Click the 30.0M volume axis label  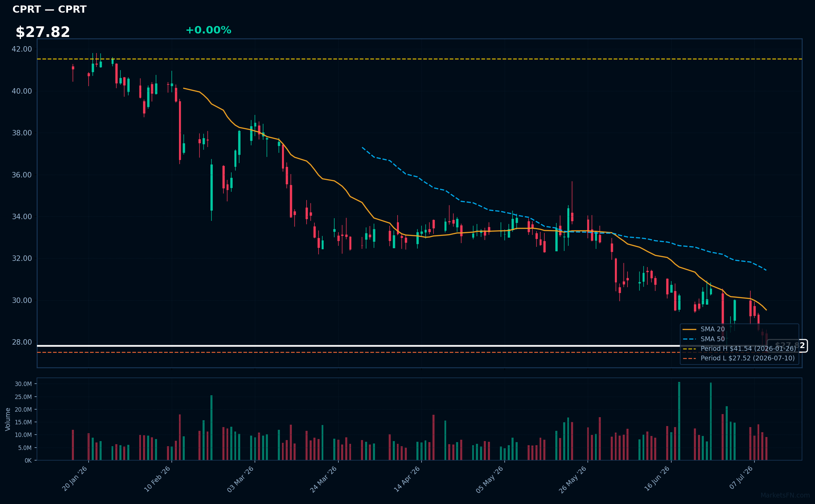23,384
